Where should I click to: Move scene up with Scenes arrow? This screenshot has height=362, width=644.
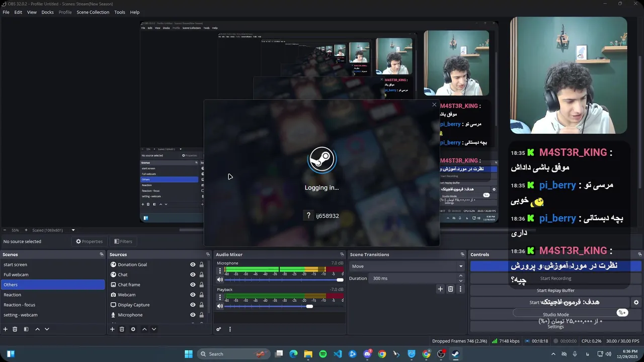(x=37, y=329)
